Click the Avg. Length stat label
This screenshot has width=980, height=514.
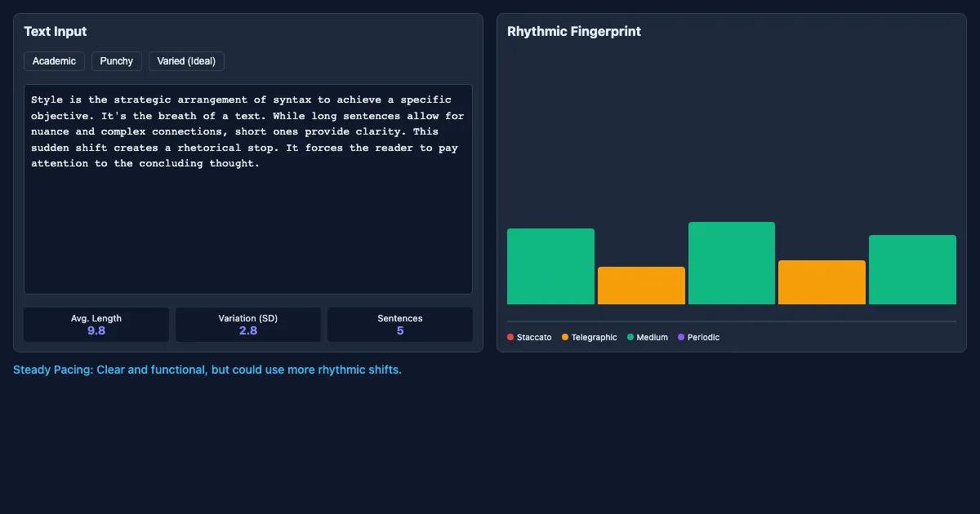pyautogui.click(x=96, y=318)
